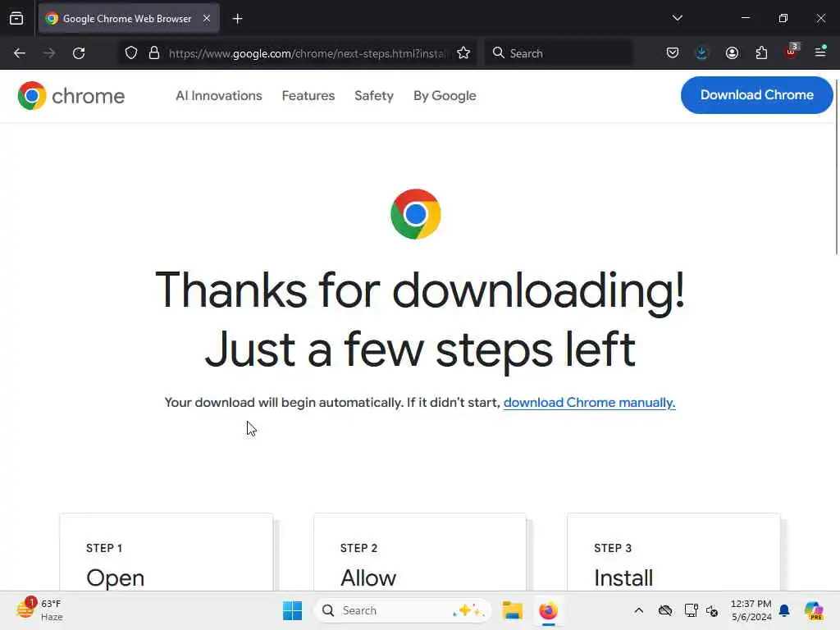The width and height of the screenshot is (840, 630).
Task: Open Firefox View icon at tab bar start
Action: pyautogui.click(x=16, y=19)
